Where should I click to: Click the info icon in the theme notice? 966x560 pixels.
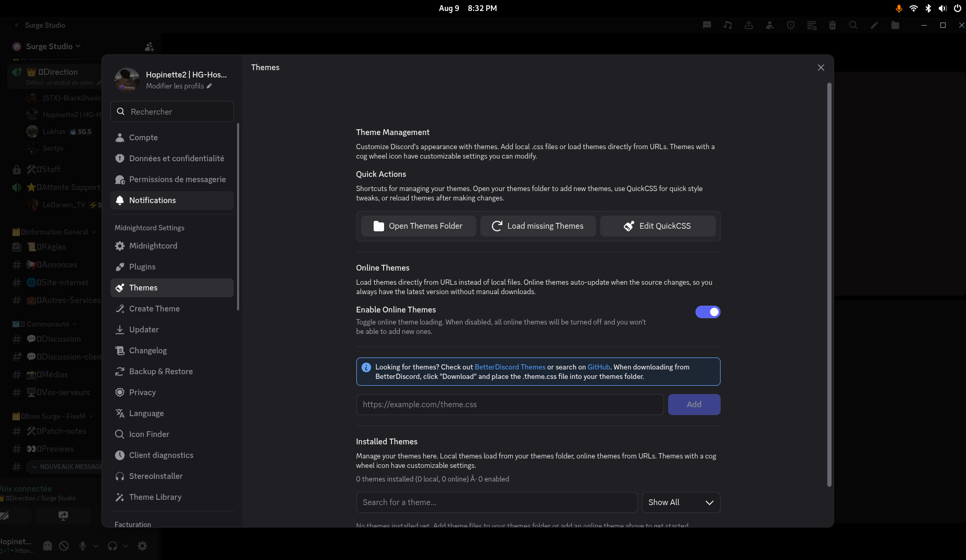tap(366, 367)
